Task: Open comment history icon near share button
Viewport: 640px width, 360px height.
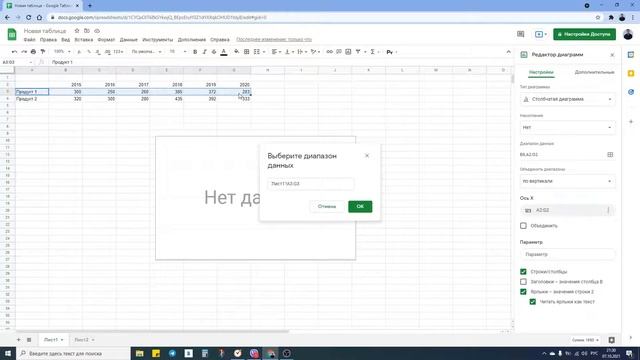Action: (x=520, y=34)
